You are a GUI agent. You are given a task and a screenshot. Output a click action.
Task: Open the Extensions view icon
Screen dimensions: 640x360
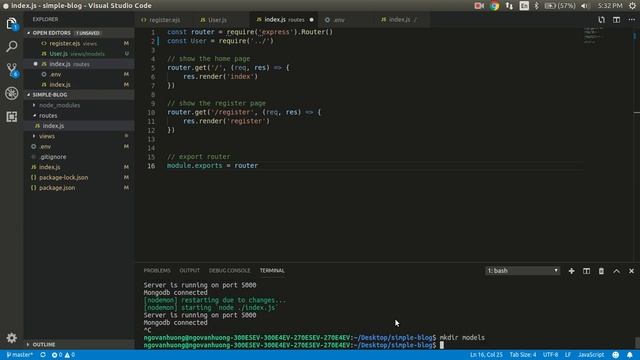(11, 117)
